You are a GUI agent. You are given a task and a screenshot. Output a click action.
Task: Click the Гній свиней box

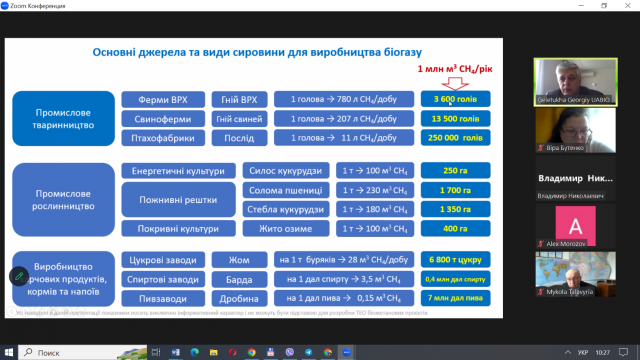(x=239, y=119)
